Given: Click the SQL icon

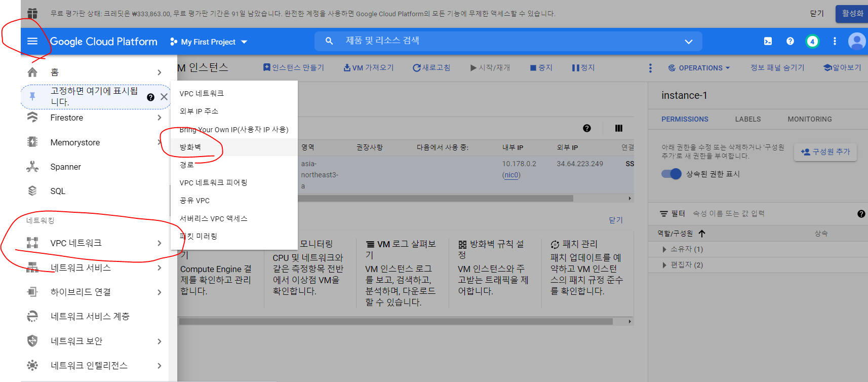Looking at the screenshot, I should (x=32, y=191).
